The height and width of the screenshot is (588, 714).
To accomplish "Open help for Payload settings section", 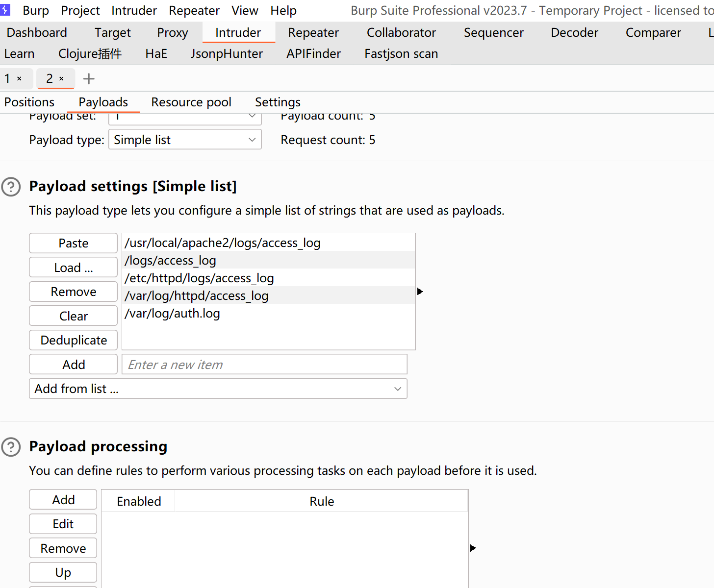I will click(x=11, y=187).
